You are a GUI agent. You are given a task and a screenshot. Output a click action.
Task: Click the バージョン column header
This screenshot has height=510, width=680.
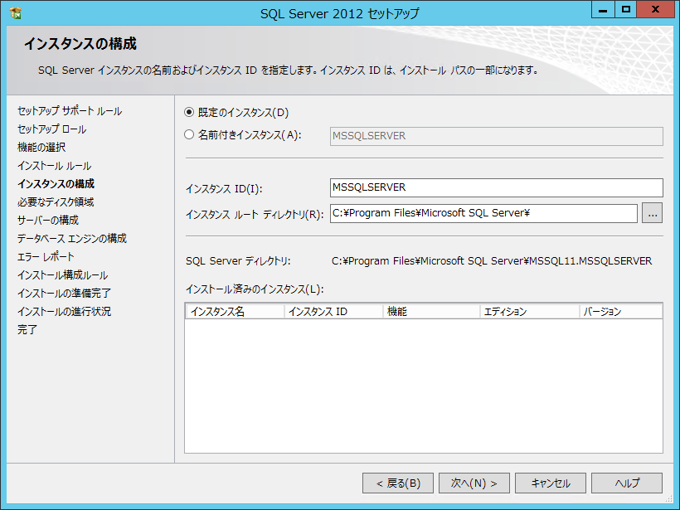(x=621, y=312)
